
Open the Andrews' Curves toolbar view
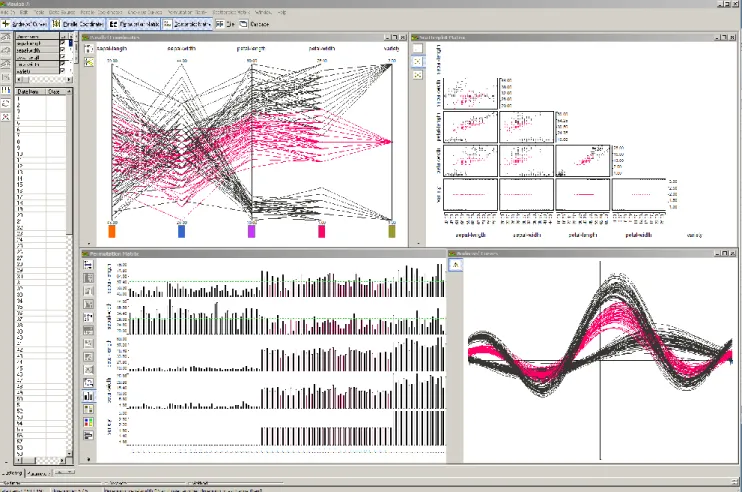click(25, 24)
